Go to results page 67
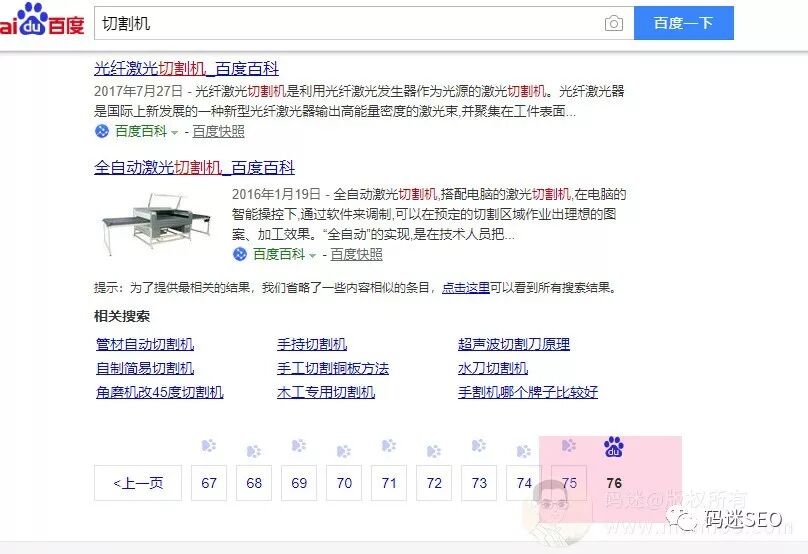This screenshot has height=554, width=808. (x=209, y=483)
